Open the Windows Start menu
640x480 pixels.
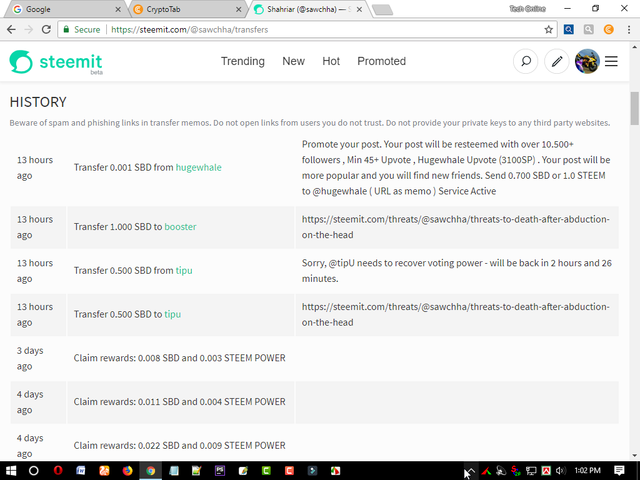(x=11, y=470)
